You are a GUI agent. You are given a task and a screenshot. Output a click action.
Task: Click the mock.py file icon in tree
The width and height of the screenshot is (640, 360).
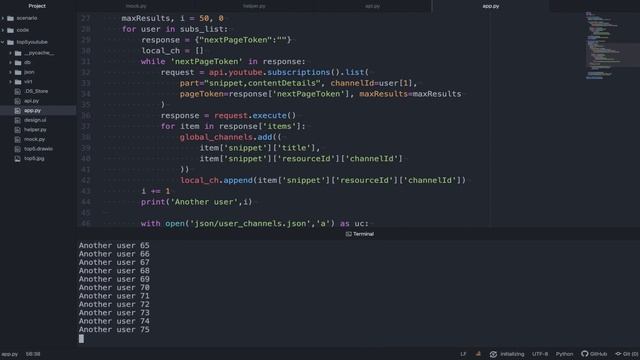(18, 139)
